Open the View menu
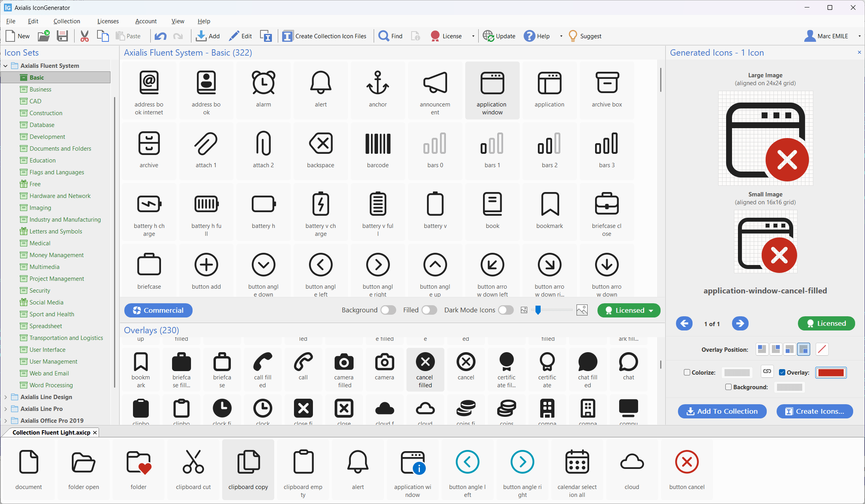The height and width of the screenshot is (504, 865). click(x=178, y=21)
